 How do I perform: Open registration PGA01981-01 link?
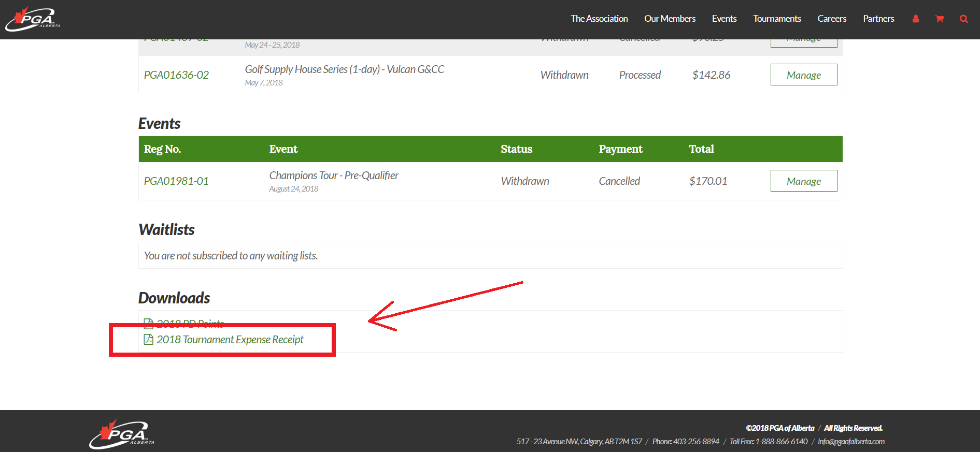pos(176,181)
